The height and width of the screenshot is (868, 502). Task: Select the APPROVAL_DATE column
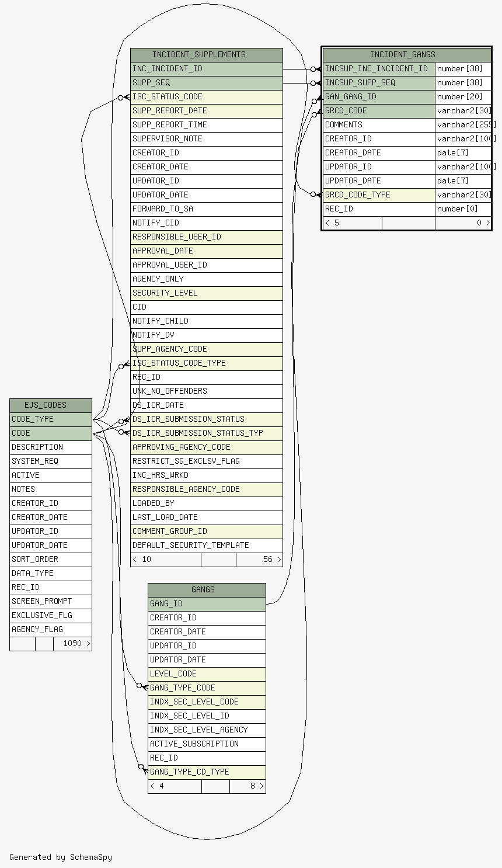(207, 251)
